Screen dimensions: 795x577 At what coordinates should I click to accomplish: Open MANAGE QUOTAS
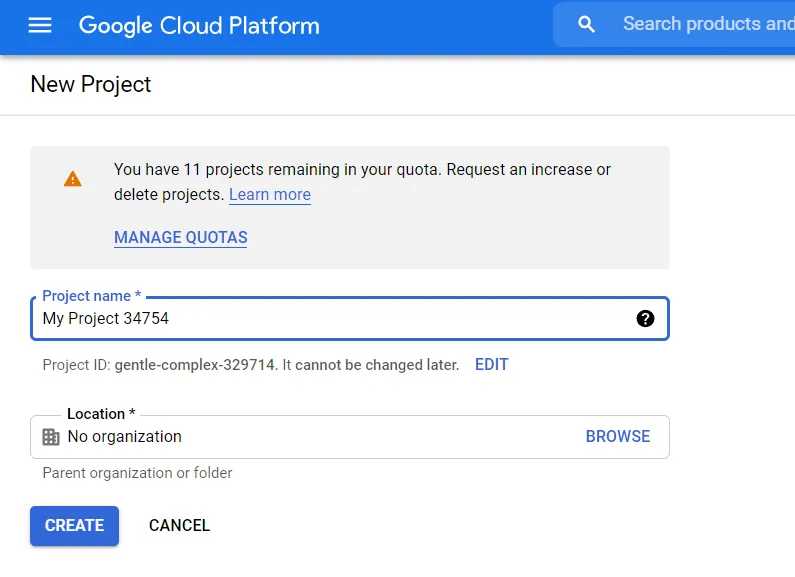181,238
